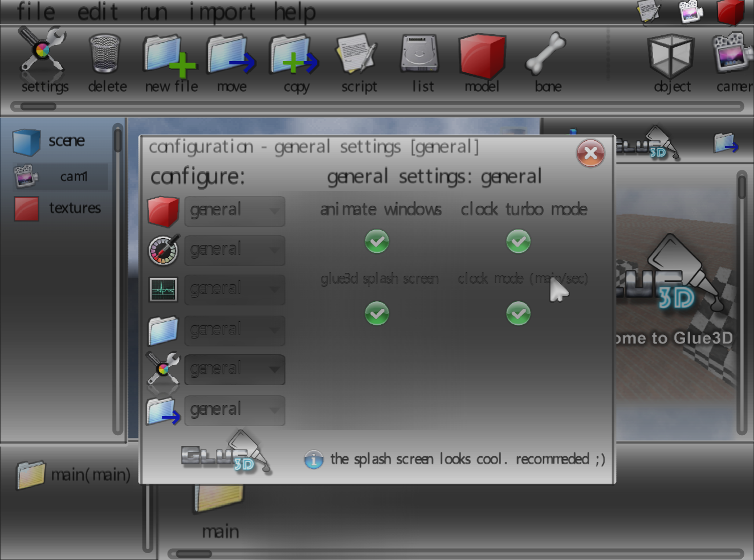Open the help menu
Screen dimensions: 754x560
(x=295, y=13)
